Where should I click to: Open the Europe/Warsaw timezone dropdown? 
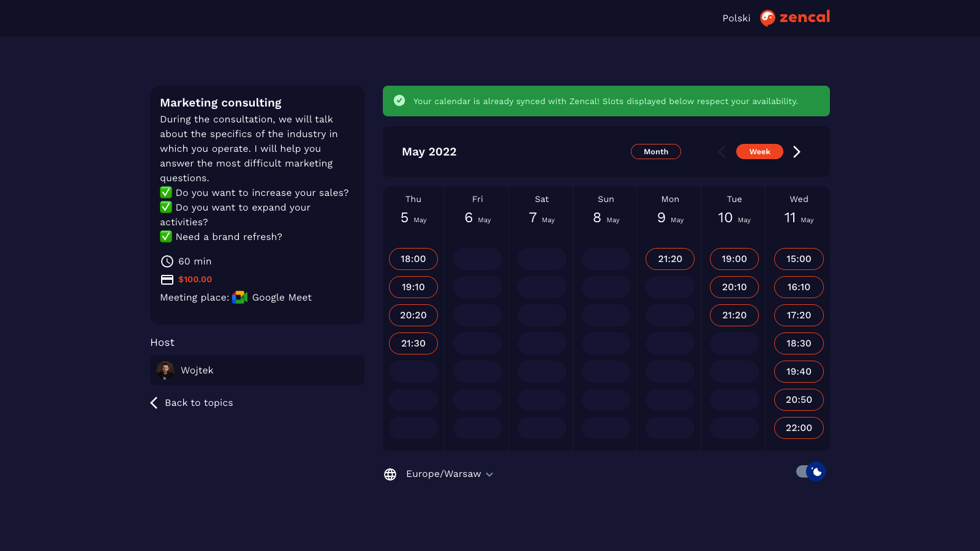click(x=449, y=474)
